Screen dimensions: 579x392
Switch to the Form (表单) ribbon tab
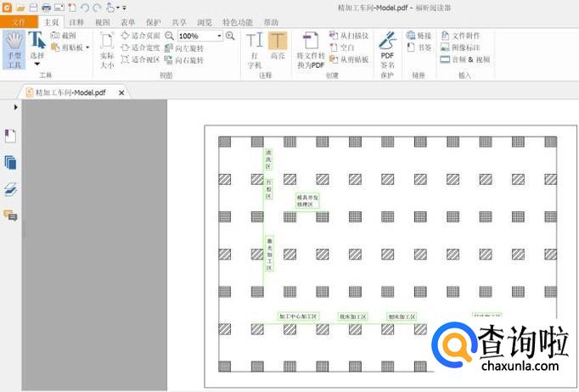(x=127, y=22)
